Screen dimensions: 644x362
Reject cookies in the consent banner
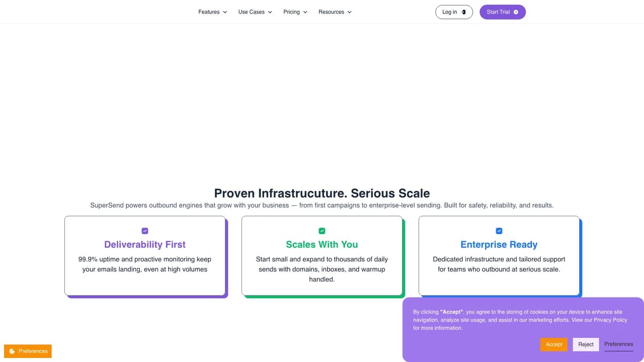coord(586,344)
